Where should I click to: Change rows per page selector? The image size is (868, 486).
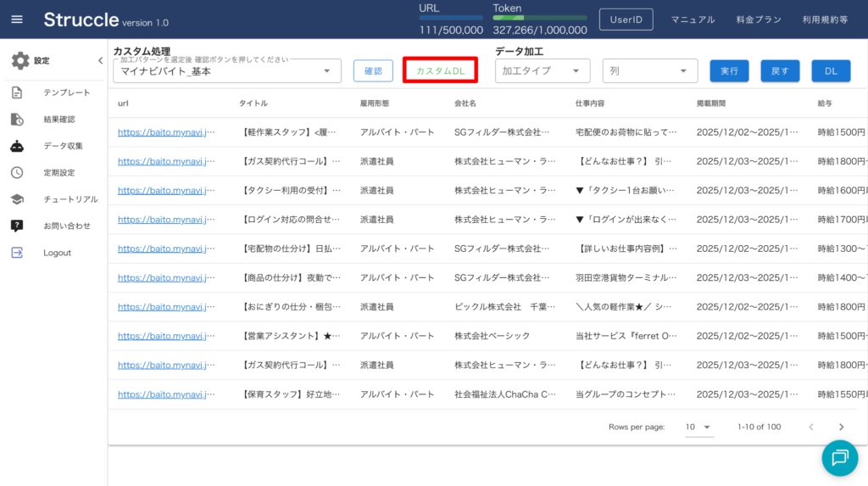(x=698, y=427)
